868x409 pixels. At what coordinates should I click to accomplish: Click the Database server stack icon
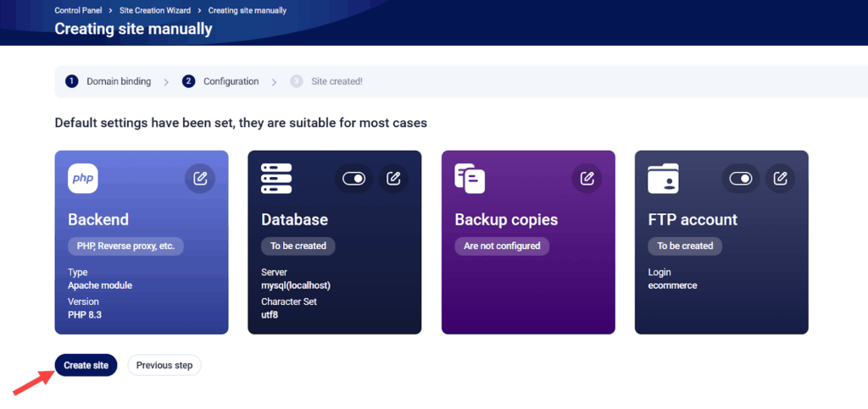pos(276,179)
